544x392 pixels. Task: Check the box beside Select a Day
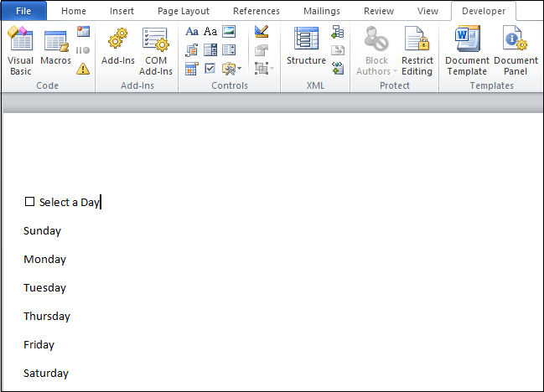coord(30,201)
